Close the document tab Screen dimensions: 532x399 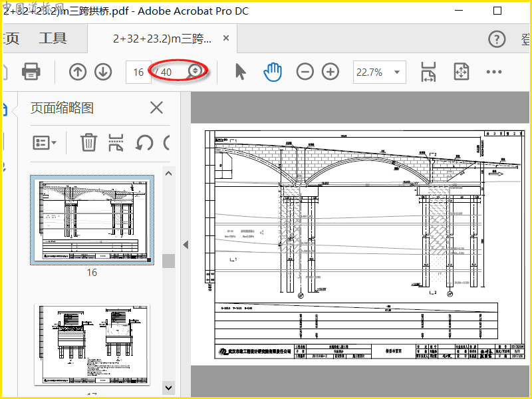226,38
